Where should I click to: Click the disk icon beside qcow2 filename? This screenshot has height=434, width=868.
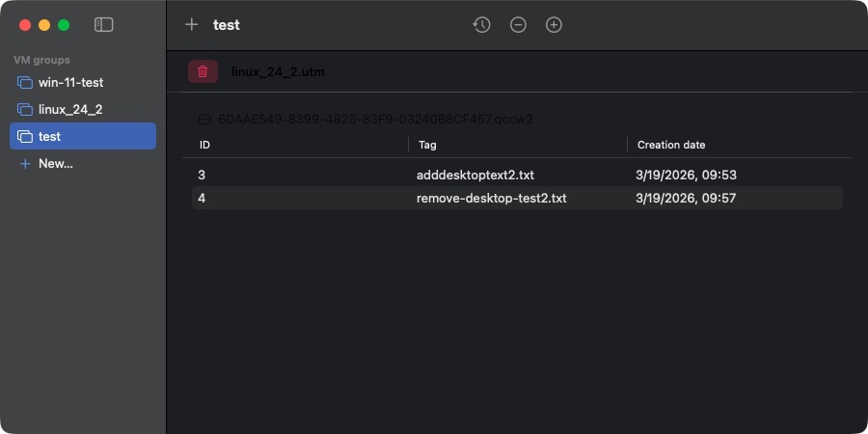204,120
